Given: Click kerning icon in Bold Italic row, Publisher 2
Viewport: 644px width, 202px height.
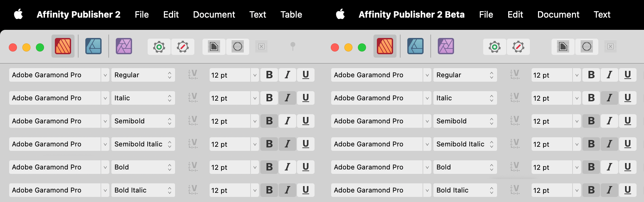Looking at the screenshot, I should (x=193, y=190).
